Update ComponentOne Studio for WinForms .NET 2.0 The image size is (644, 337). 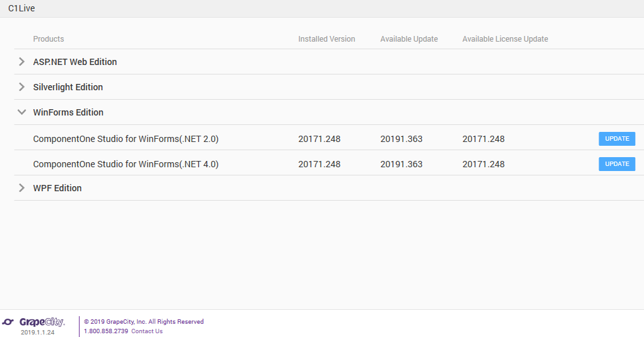click(x=617, y=139)
